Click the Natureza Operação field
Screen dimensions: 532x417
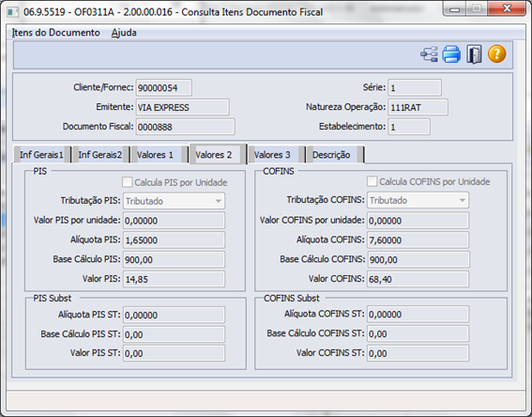pos(418,107)
